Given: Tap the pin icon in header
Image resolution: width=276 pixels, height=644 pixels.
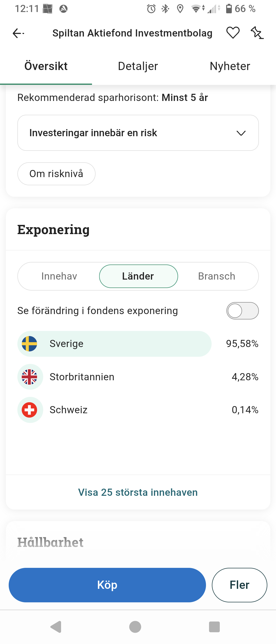Looking at the screenshot, I should [x=257, y=33].
